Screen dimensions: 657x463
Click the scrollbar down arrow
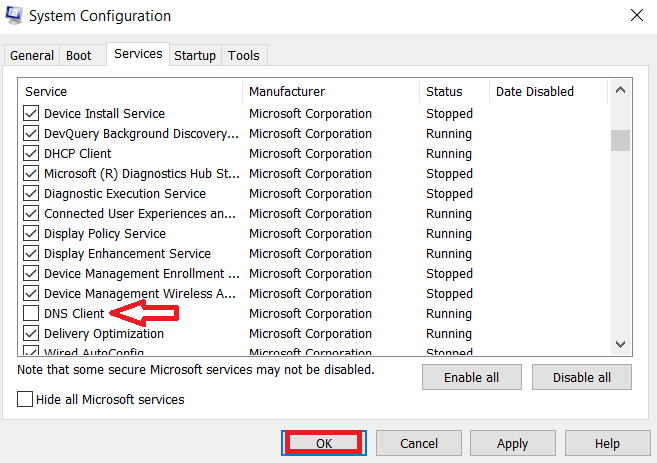(621, 344)
